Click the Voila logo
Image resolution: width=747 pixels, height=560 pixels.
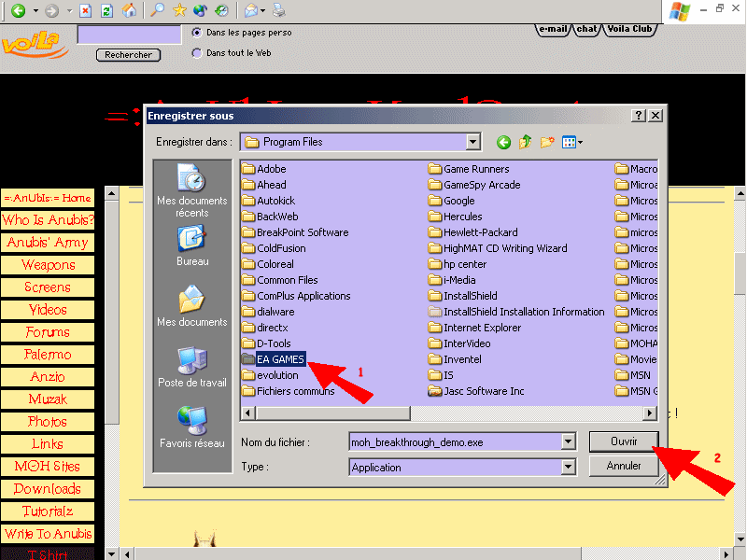(34, 44)
